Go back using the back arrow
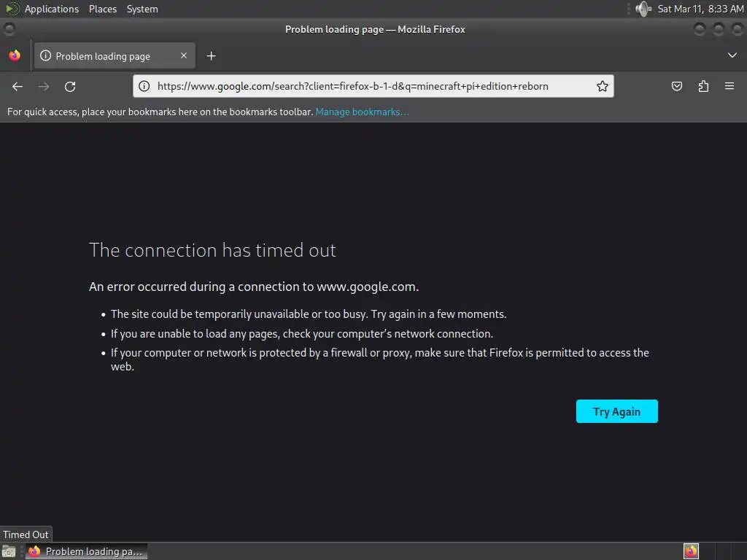The height and width of the screenshot is (560, 747). 18,86
